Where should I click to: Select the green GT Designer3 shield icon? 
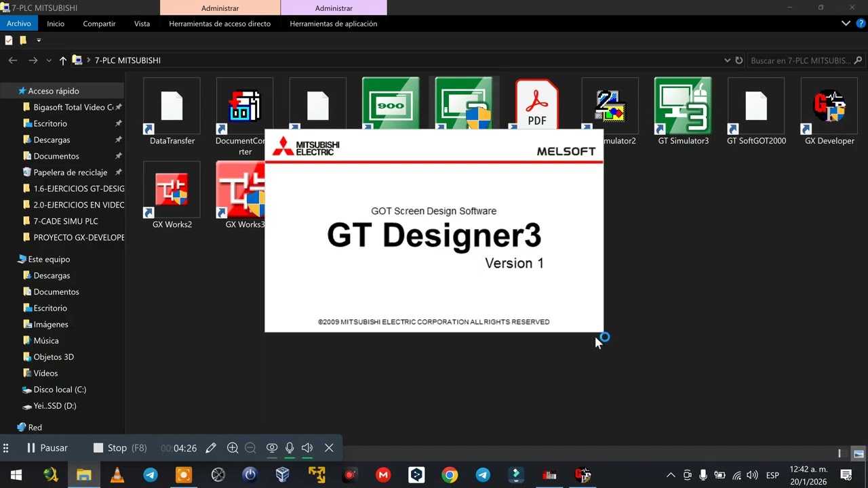click(x=464, y=103)
